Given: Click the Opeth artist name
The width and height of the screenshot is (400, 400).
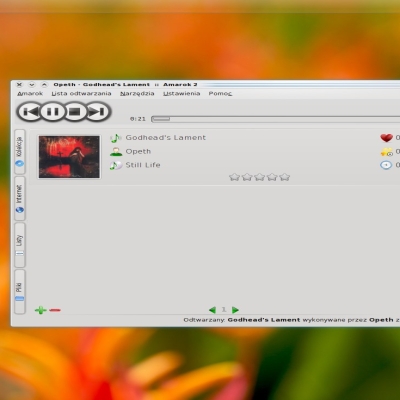Looking at the screenshot, I should pyautogui.click(x=138, y=151).
